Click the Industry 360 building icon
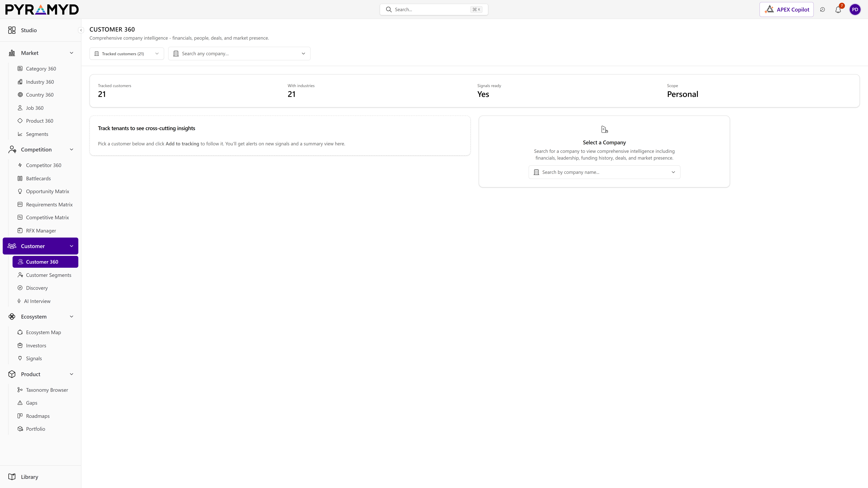Screen dimensions: 868x488 click(20, 82)
